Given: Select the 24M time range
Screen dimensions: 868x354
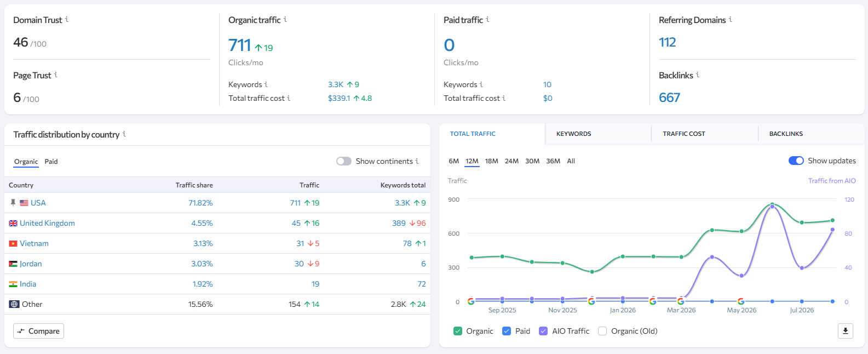Looking at the screenshot, I should [511, 161].
